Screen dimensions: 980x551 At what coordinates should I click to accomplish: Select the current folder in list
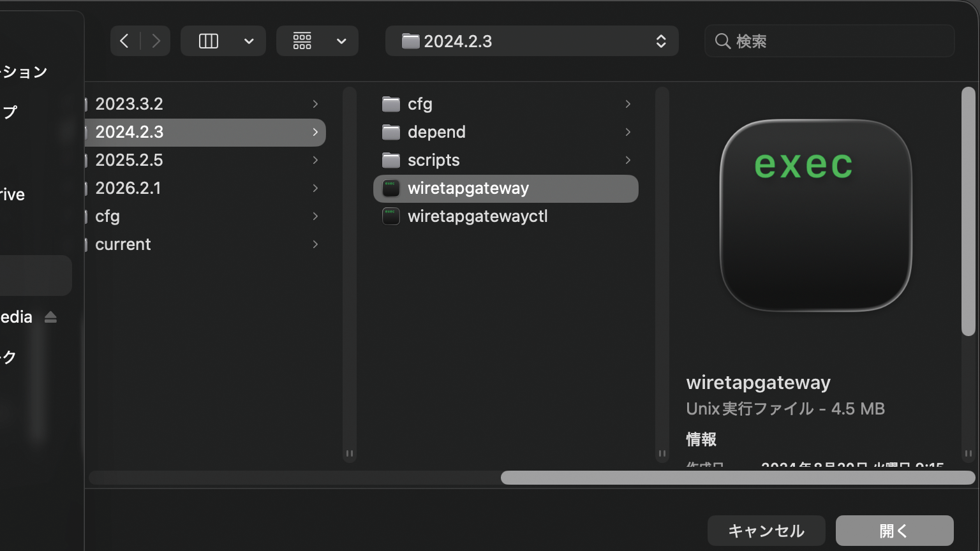(123, 244)
